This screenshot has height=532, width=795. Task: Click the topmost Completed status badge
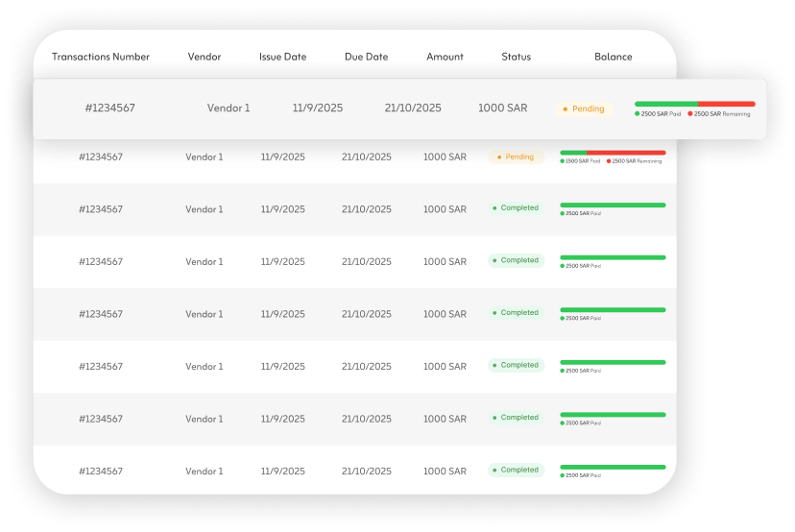pos(516,208)
